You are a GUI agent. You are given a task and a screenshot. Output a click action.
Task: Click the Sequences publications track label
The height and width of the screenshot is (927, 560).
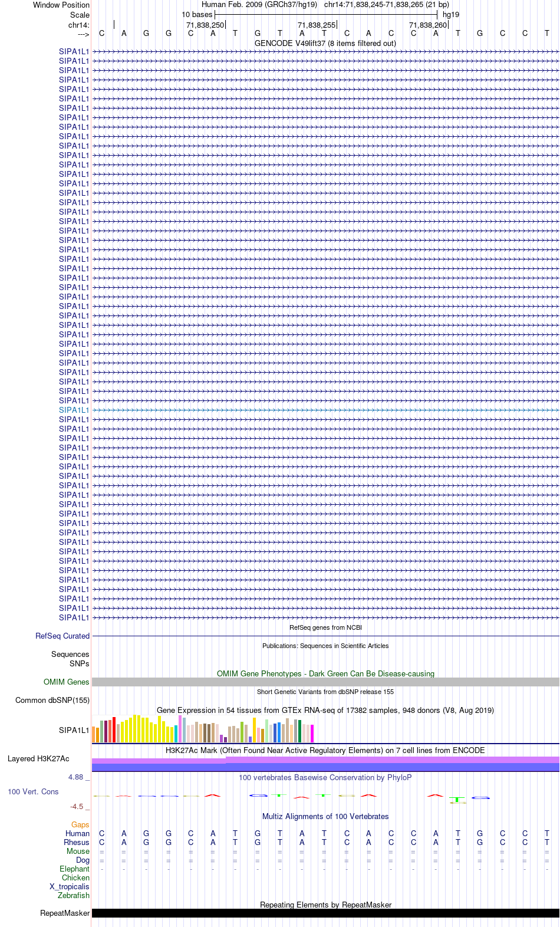(70, 654)
